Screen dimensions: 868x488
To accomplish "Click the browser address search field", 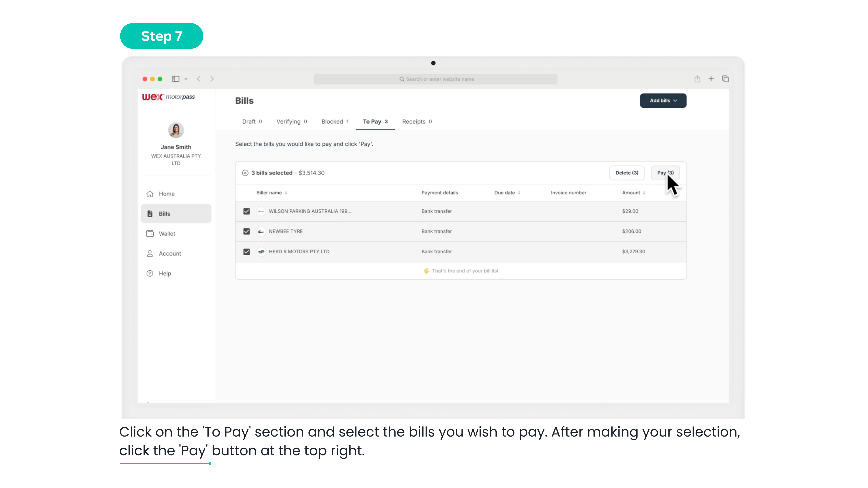I will click(x=435, y=79).
